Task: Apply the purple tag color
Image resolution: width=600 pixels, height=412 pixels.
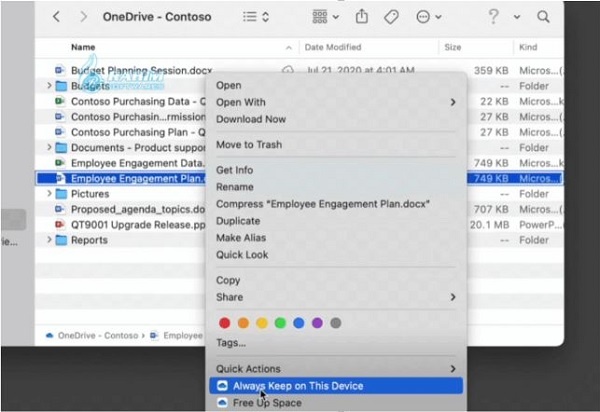Action: (317, 323)
